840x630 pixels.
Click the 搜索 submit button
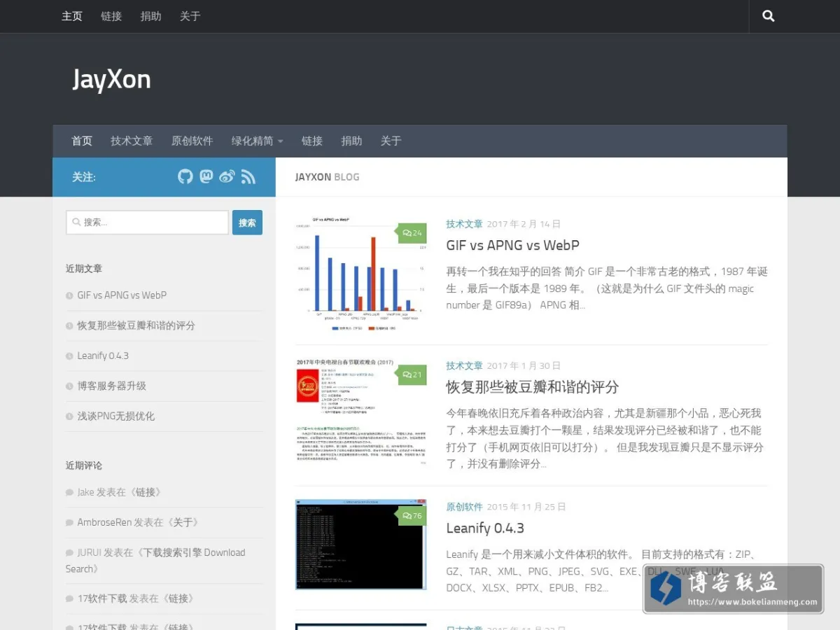click(247, 223)
